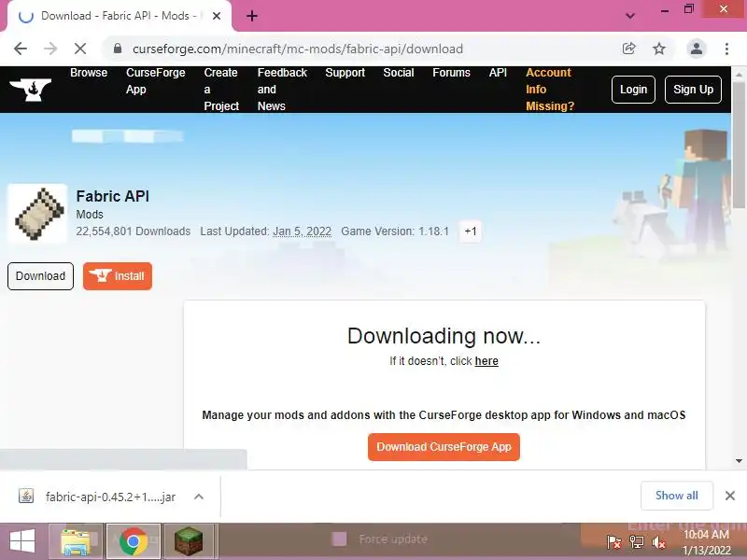Click the Mods category text
Screen dimensions: 747x560
pos(90,215)
